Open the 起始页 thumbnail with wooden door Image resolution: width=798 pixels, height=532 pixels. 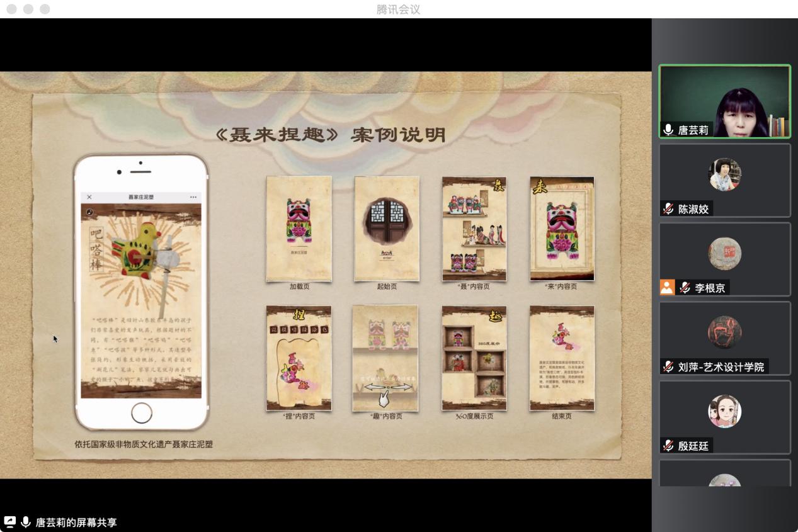[x=387, y=228]
